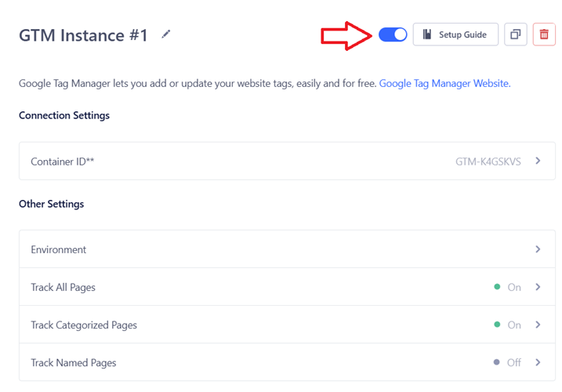Expand the Environment setting chevron
The width and height of the screenshot is (562, 392).
538,249
